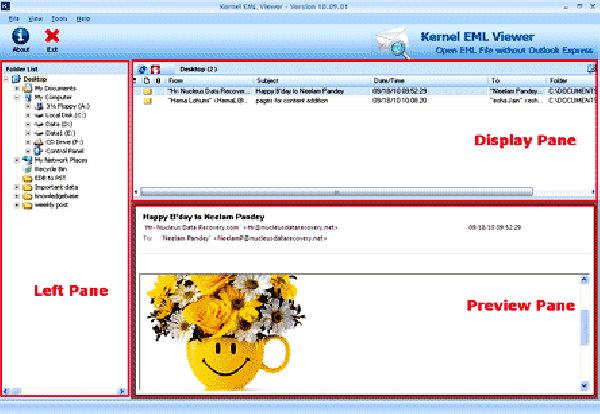Expand the knowledgebase folder node
Image resolution: width=600 pixels, height=414 pixels.
[x=17, y=196]
